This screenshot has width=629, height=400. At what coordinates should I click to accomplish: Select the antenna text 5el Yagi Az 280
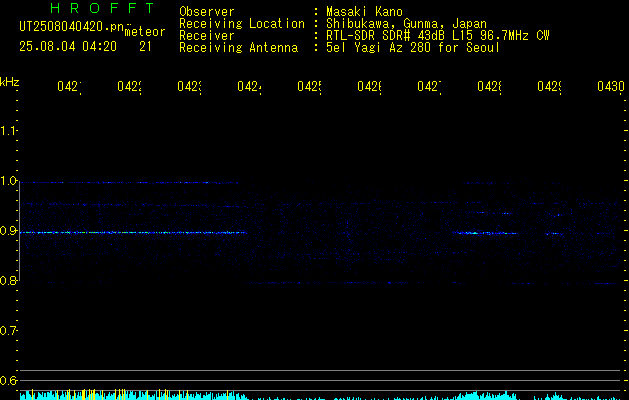pyautogui.click(x=378, y=48)
